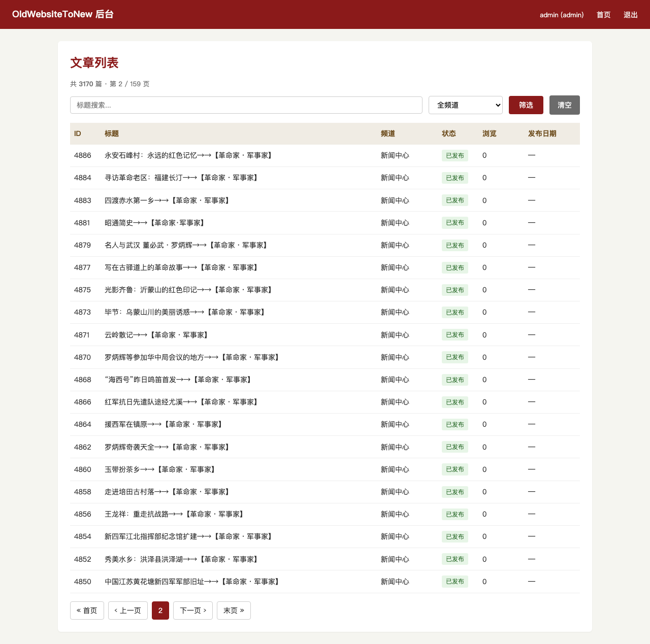Open article 云岭散记
The height and width of the screenshot is (644, 650).
click(157, 335)
